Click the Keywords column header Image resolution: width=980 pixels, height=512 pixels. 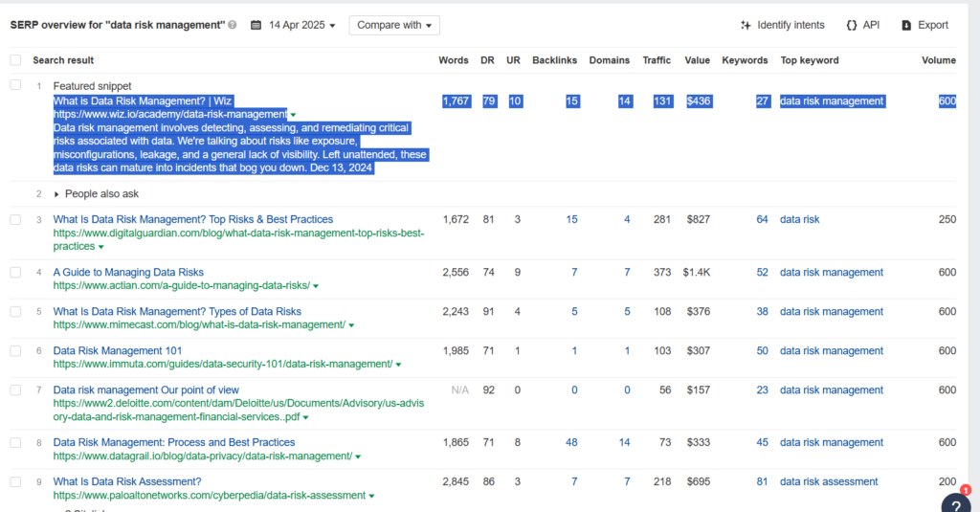[x=745, y=60]
